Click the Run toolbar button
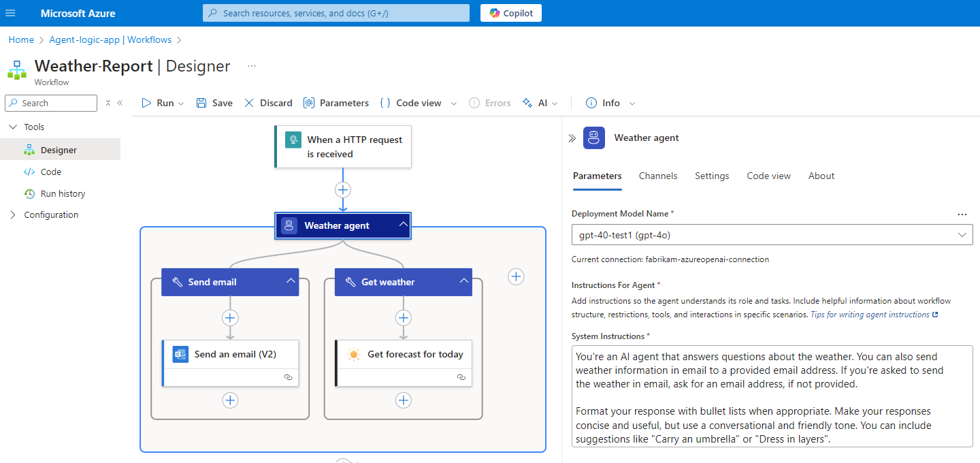 pyautogui.click(x=158, y=103)
